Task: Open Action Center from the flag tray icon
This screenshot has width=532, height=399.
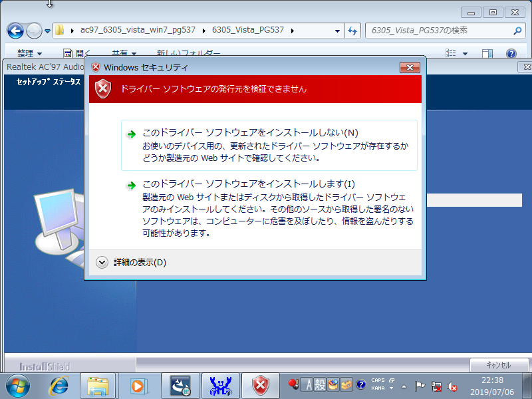Action: pyautogui.click(x=420, y=386)
